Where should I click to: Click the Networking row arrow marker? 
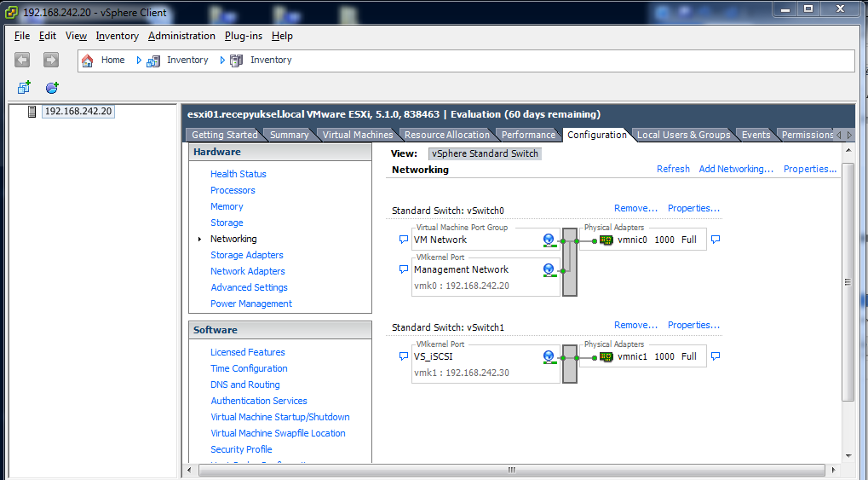(199, 239)
